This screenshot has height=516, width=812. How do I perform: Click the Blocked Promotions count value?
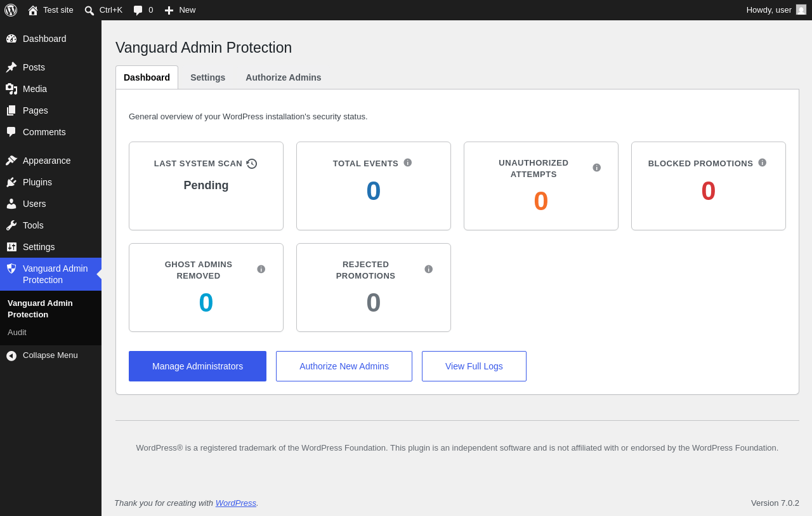pos(709,191)
